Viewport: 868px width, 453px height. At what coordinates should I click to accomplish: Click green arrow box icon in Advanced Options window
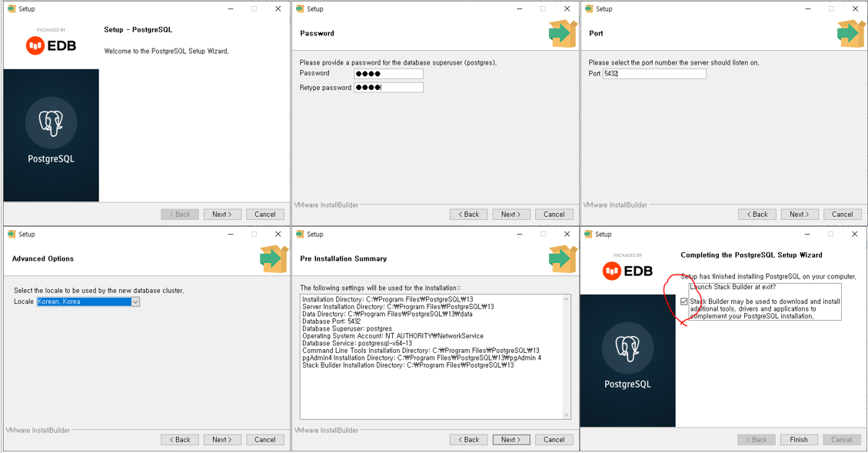click(x=274, y=258)
